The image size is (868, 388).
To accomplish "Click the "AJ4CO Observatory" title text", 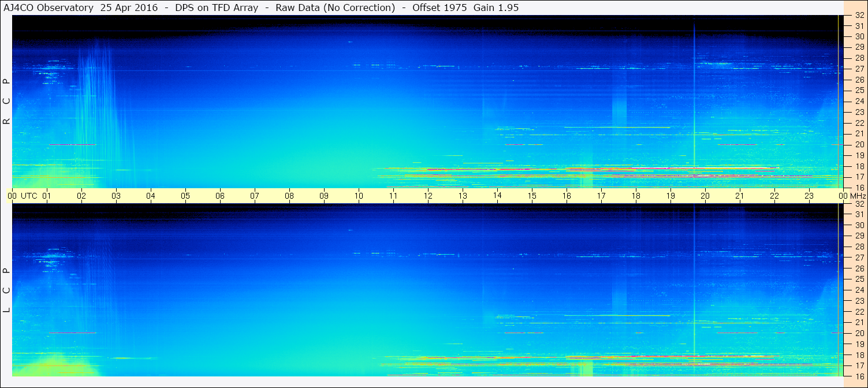I will 49,8.
